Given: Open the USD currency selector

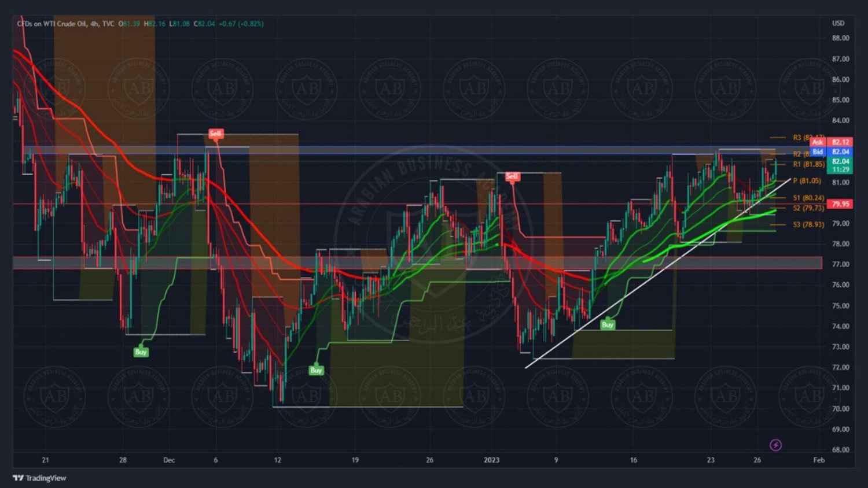Looking at the screenshot, I should coord(838,23).
